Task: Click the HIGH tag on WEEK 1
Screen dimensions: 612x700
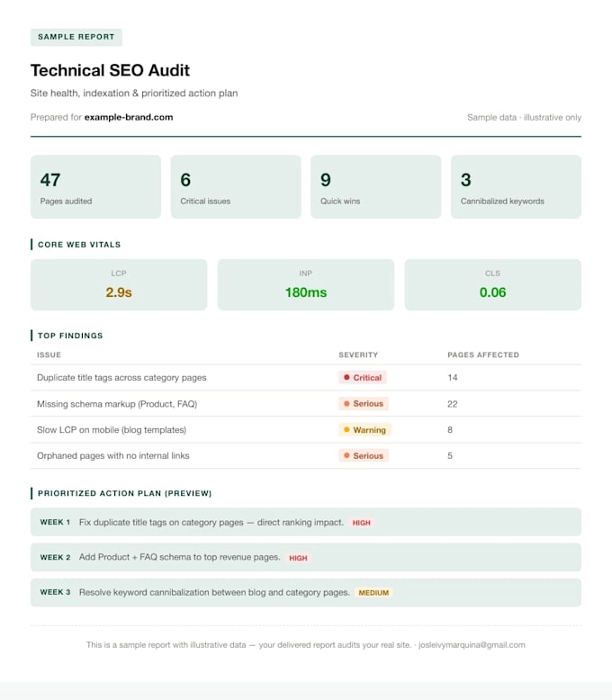Action: coord(362,523)
